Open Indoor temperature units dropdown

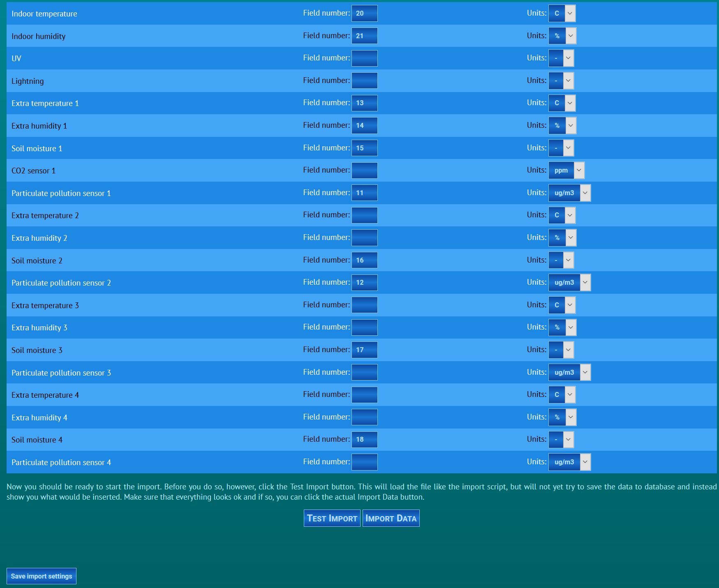pos(562,13)
